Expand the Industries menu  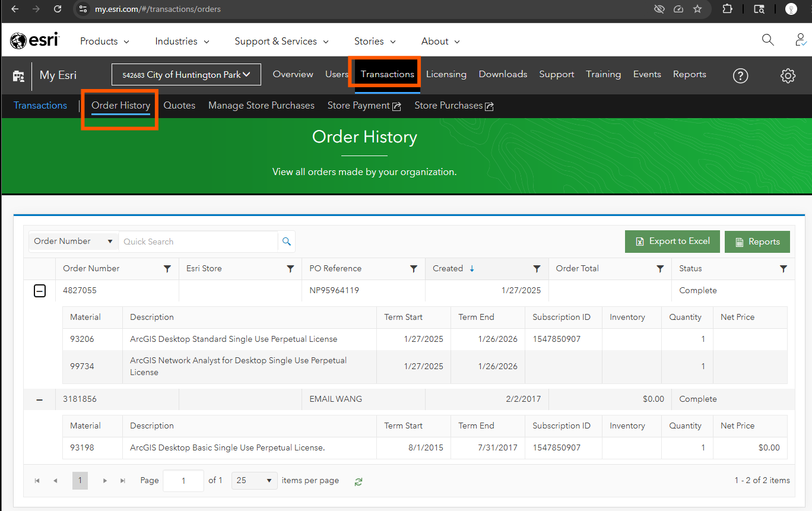[x=182, y=41]
